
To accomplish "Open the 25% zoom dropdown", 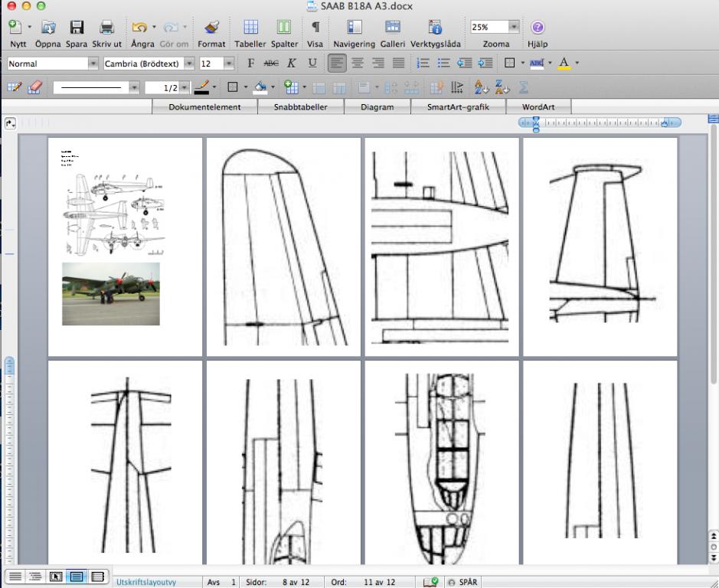I will click(514, 27).
